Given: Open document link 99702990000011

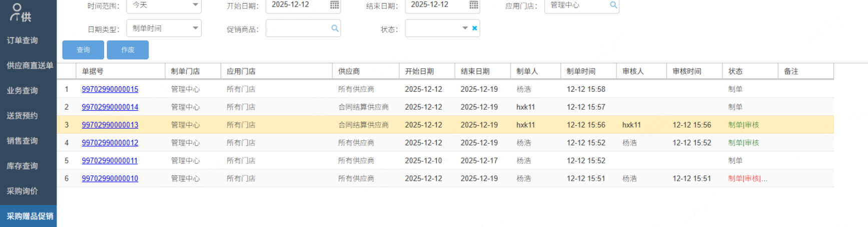Looking at the screenshot, I should [x=110, y=161].
